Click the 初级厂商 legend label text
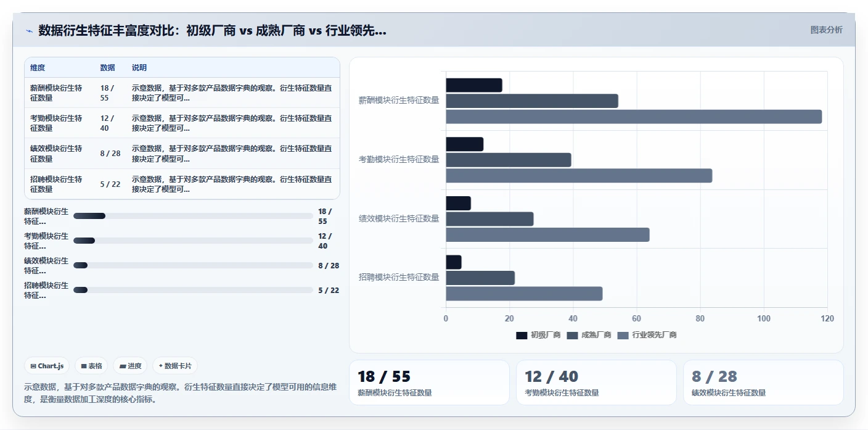This screenshot has height=430, width=868. (x=546, y=335)
